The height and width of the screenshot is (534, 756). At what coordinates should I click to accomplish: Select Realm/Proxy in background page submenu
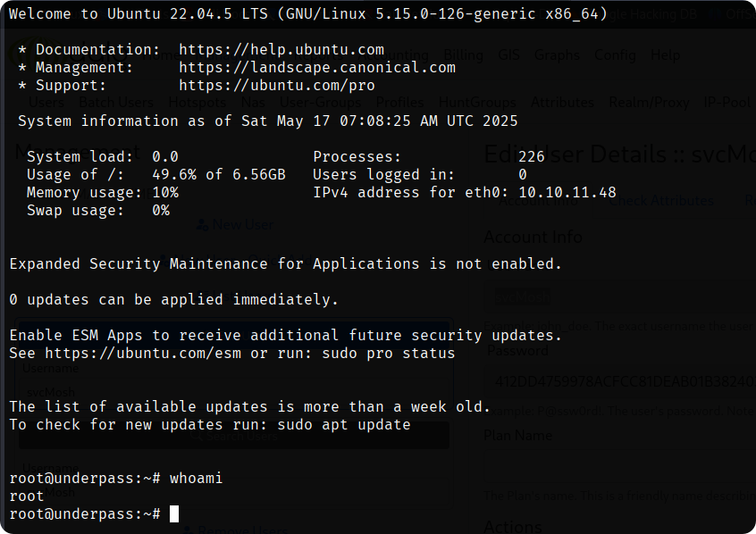(649, 102)
